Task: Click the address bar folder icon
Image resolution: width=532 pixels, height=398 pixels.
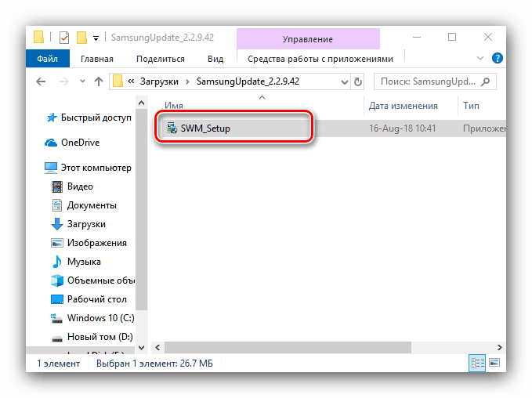Action: click(x=118, y=81)
